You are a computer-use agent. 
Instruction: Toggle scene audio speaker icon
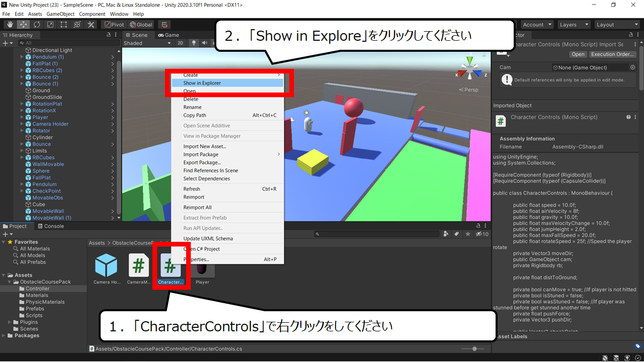(x=205, y=43)
